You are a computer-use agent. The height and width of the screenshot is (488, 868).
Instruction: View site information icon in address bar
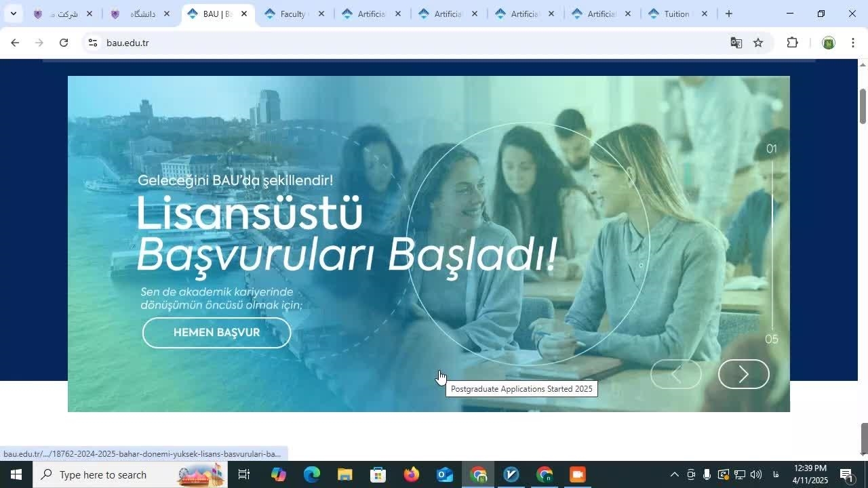[x=93, y=43]
